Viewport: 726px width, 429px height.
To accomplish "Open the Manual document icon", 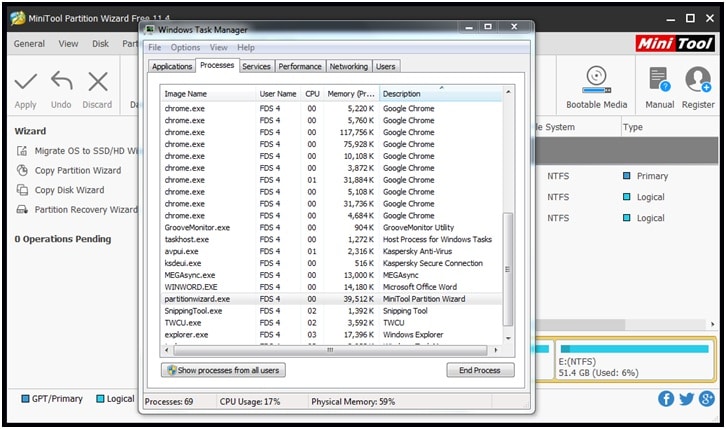I will [659, 79].
